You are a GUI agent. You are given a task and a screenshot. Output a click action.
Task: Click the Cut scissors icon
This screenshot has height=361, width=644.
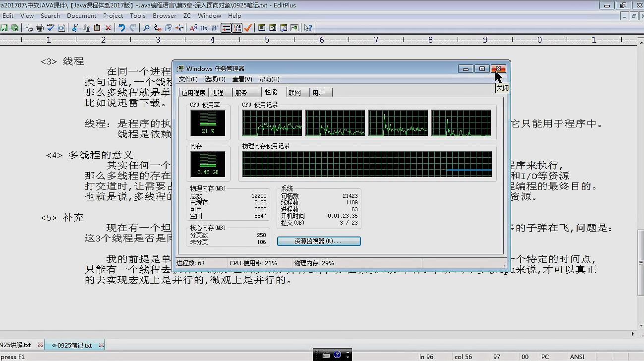tap(74, 28)
